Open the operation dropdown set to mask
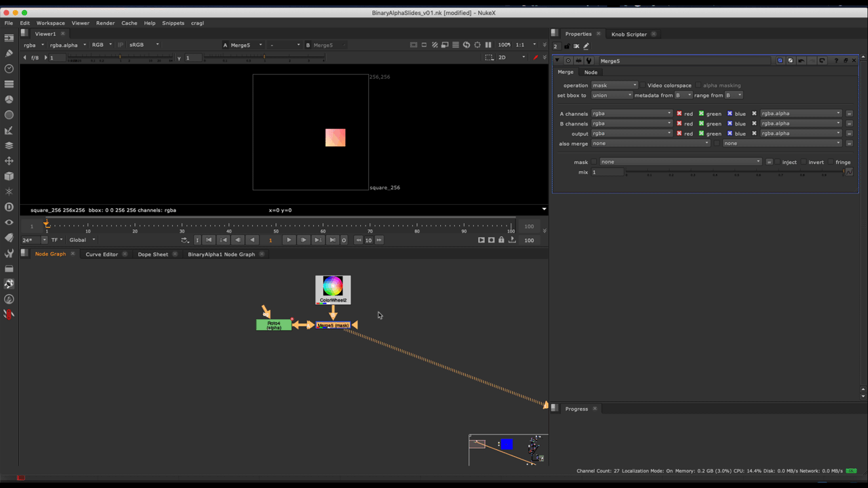This screenshot has height=488, width=868. [614, 85]
